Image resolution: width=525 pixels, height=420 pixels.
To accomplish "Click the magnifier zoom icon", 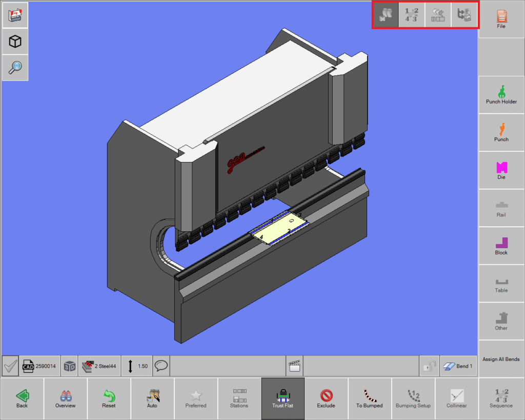I will [15, 67].
